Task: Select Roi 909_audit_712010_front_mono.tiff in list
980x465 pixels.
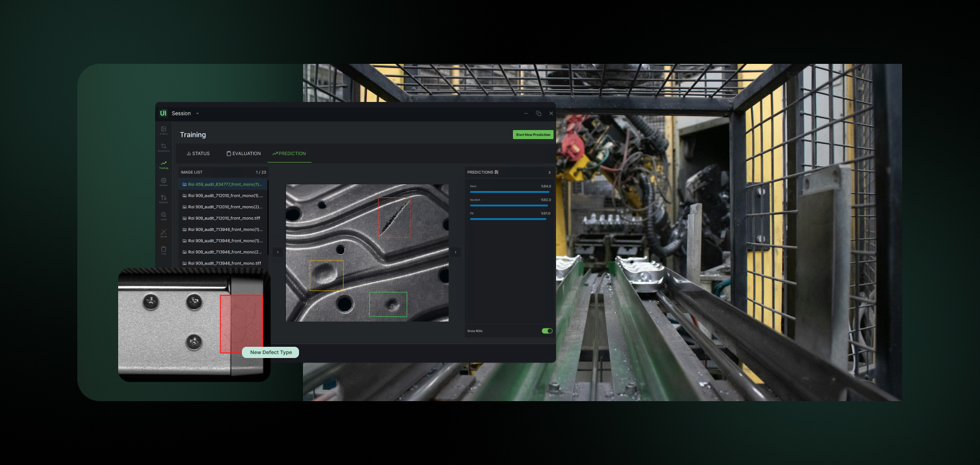Action: click(223, 218)
